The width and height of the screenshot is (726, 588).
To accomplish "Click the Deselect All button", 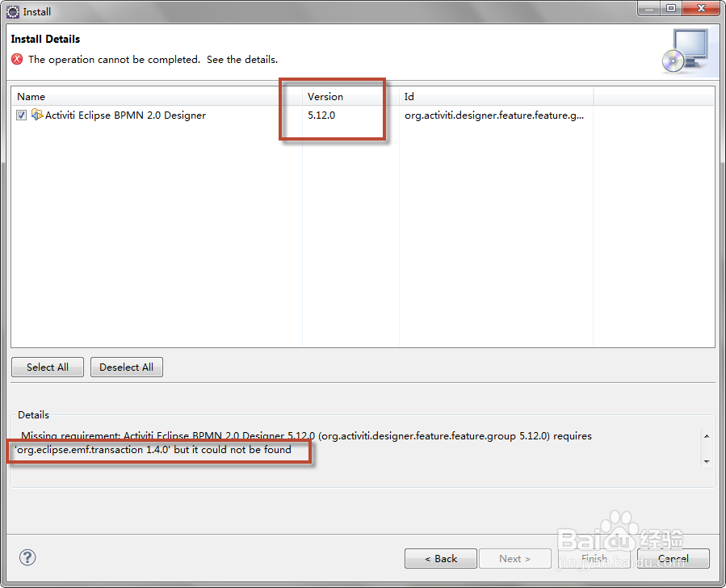I will click(127, 367).
